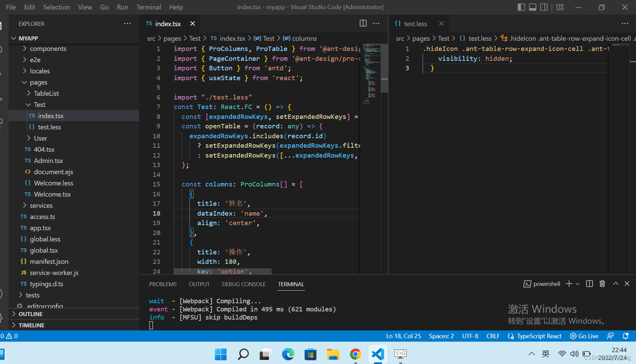Open the Terminal menu

click(149, 7)
